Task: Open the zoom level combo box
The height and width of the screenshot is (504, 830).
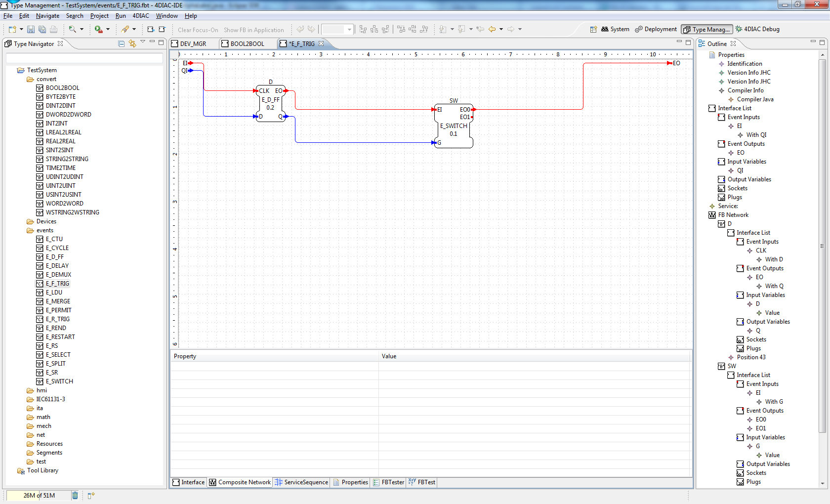Action: coord(337,30)
